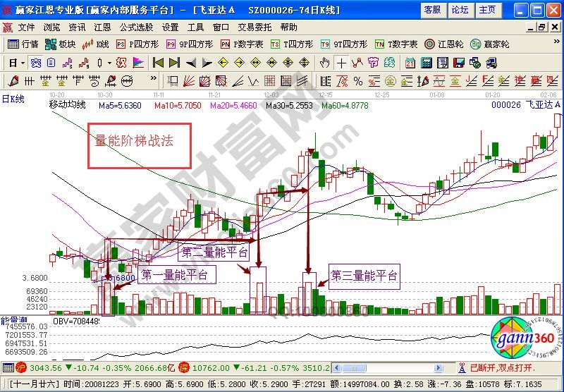Screen dimensions: 564x392
Task: Toggle the 行情 quotes view
Action: tap(24, 44)
